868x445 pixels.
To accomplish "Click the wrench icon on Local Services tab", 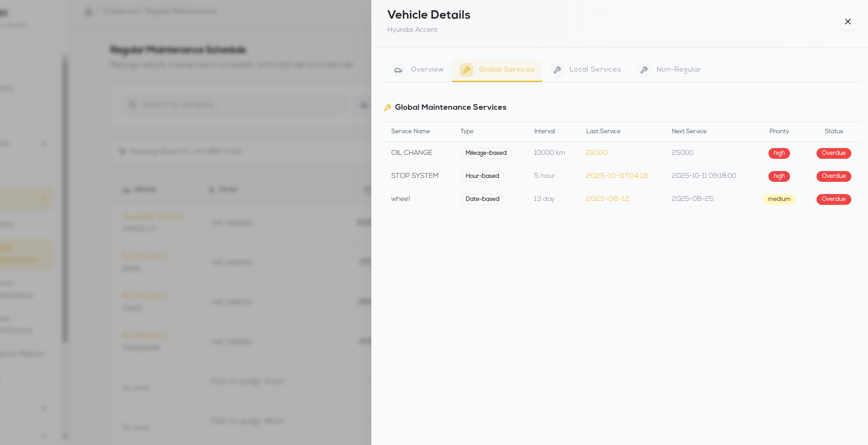I will 557,70.
